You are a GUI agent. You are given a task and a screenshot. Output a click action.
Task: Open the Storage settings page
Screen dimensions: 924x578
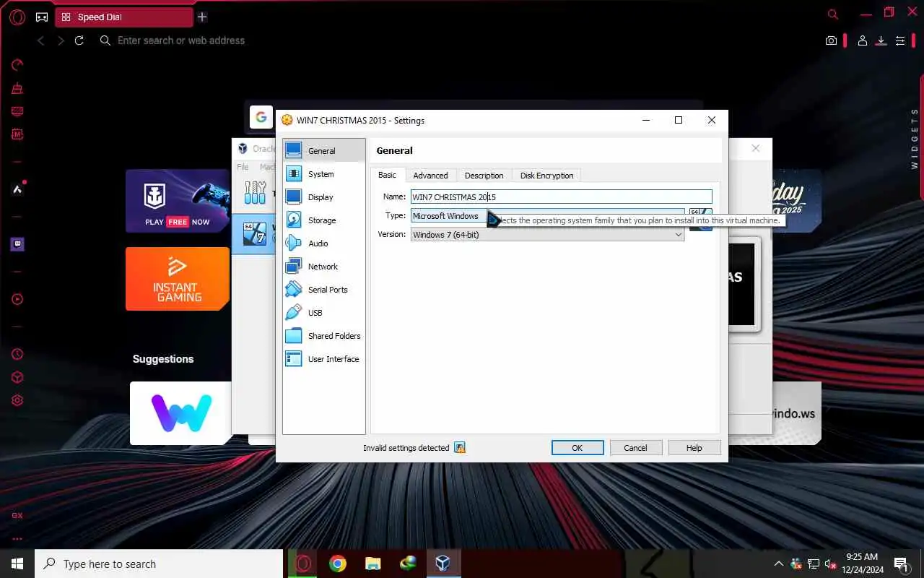pos(323,220)
